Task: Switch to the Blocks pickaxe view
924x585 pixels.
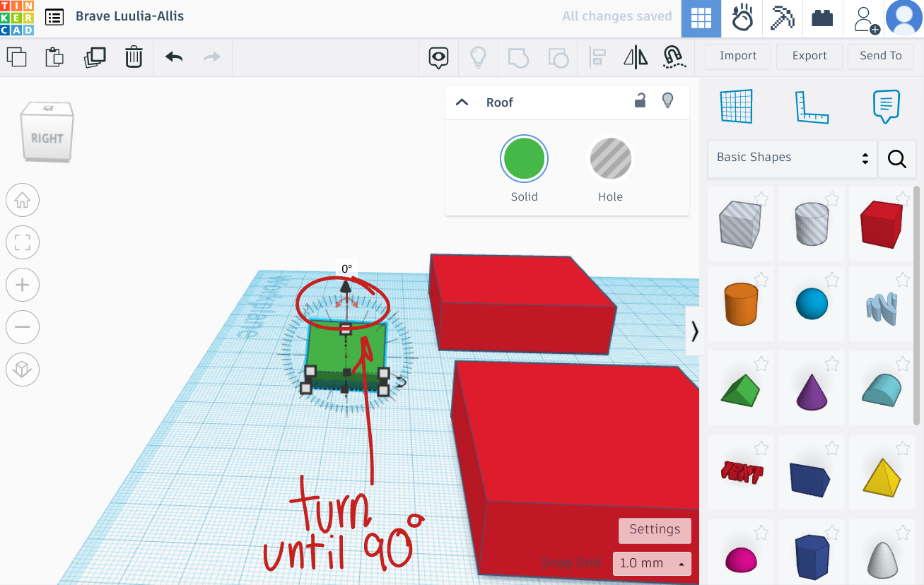Action: tap(782, 18)
